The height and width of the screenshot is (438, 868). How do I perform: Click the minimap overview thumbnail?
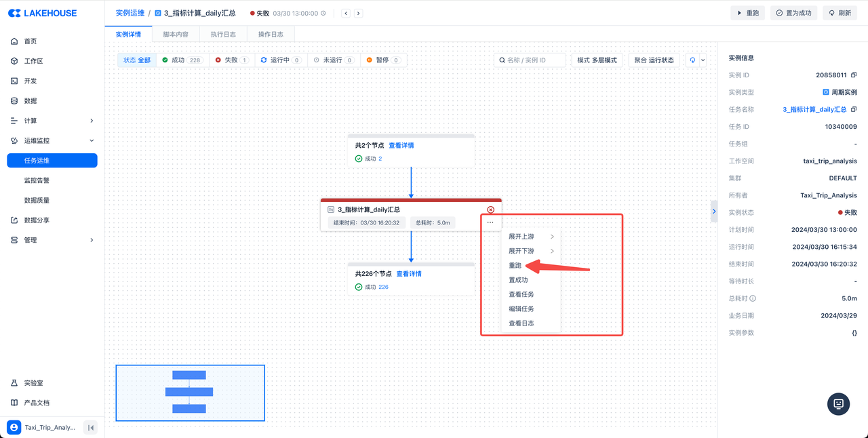point(190,393)
